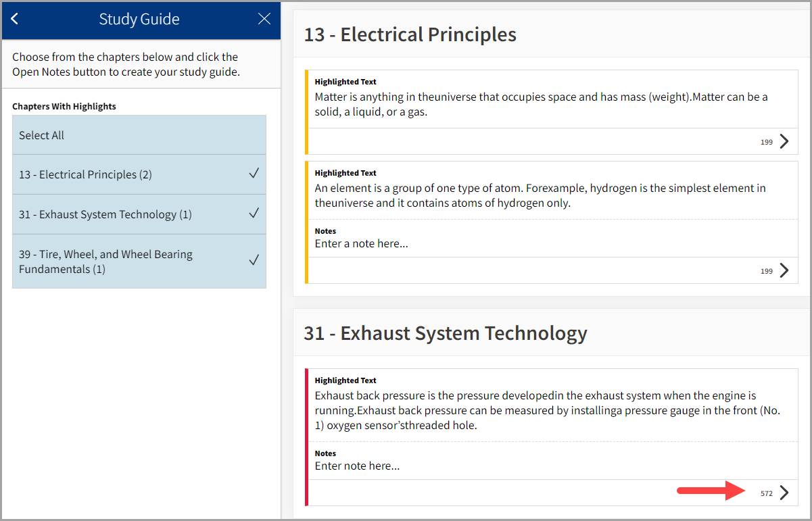Click the back arrow in the Study Guide header
The image size is (812, 521).
14,19
